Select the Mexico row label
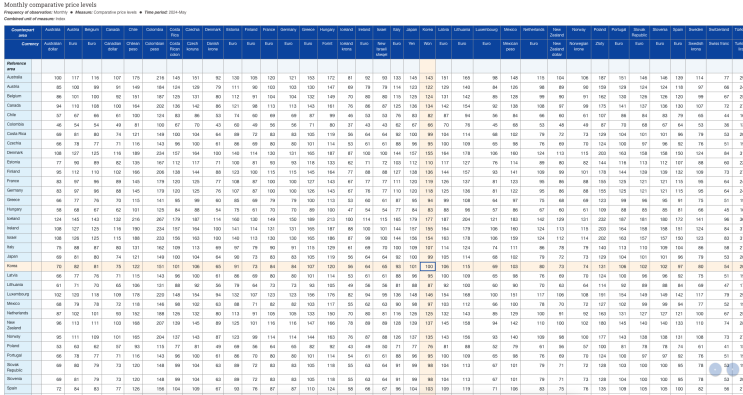The height and width of the screenshot is (395, 743). point(18,304)
